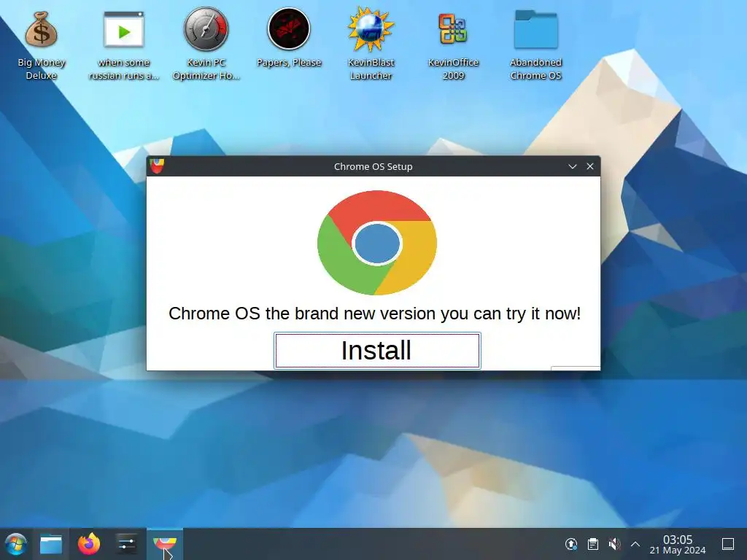
Task: Click the Chrome logo in setup window
Action: click(377, 243)
